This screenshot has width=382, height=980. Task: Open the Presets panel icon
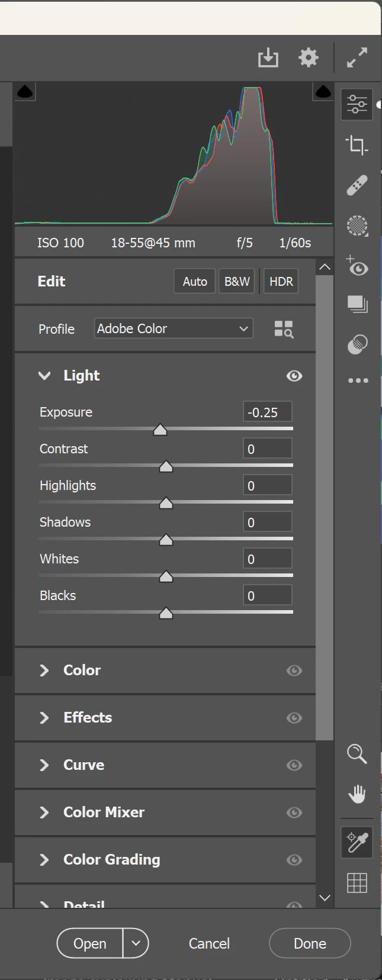pos(357,344)
